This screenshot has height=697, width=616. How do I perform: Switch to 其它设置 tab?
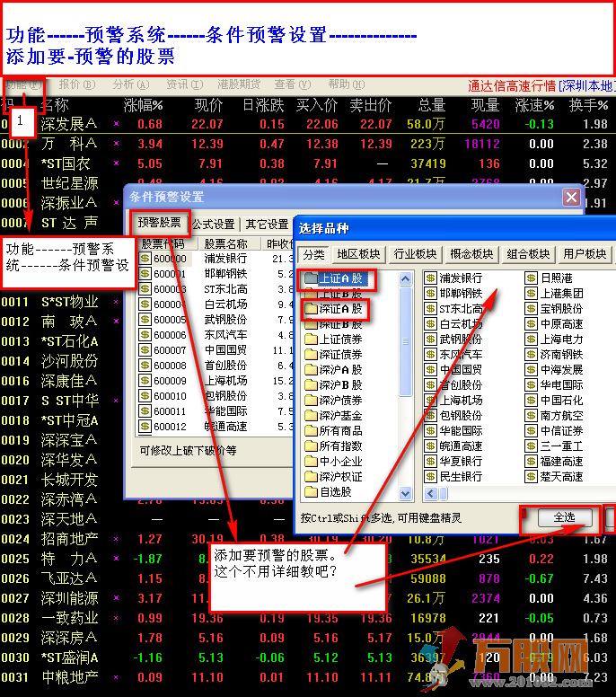pyautogui.click(x=267, y=224)
